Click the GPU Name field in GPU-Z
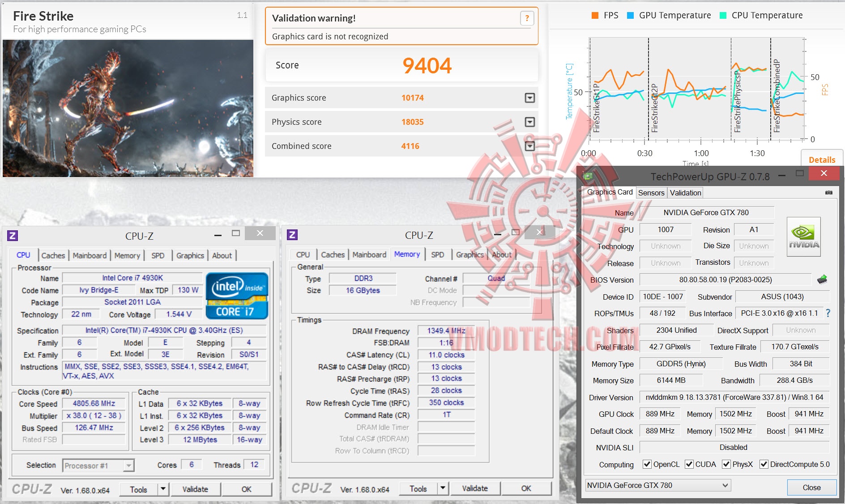845x504 pixels. (706, 212)
